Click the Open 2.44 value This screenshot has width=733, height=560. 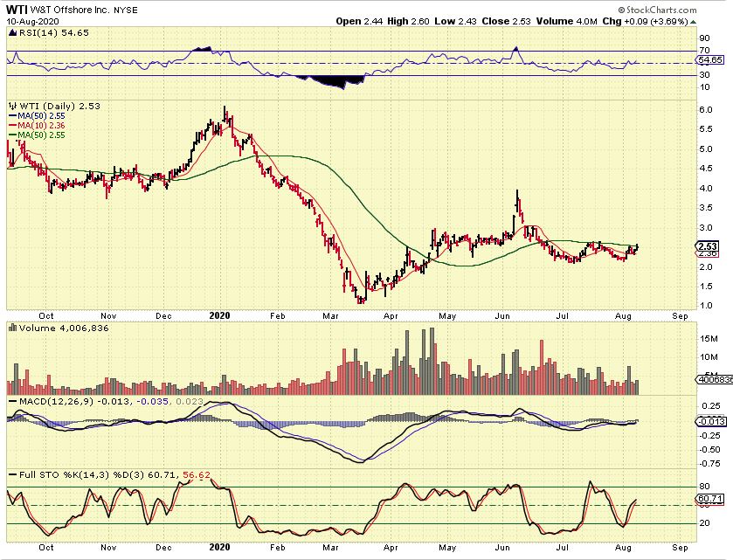(359, 22)
